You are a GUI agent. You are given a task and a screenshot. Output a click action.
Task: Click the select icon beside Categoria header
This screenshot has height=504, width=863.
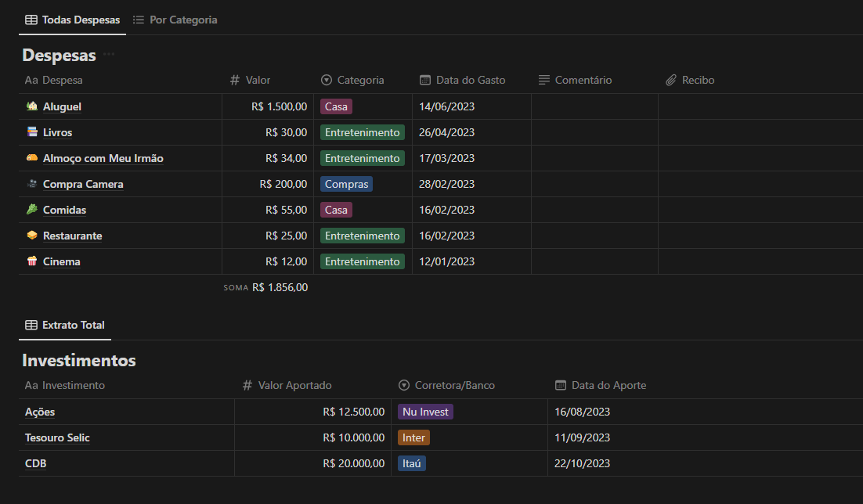pos(327,81)
